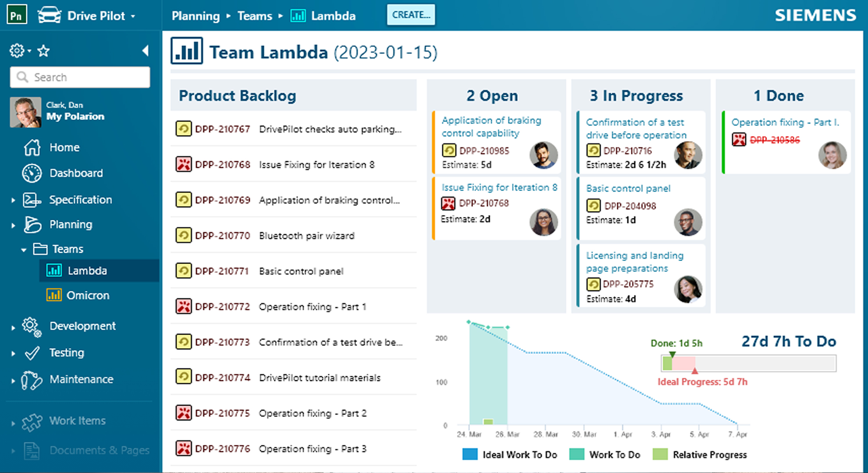Click the defect icon for DPP-210768 in the backlog
The width and height of the screenshot is (868, 473).
click(x=183, y=165)
